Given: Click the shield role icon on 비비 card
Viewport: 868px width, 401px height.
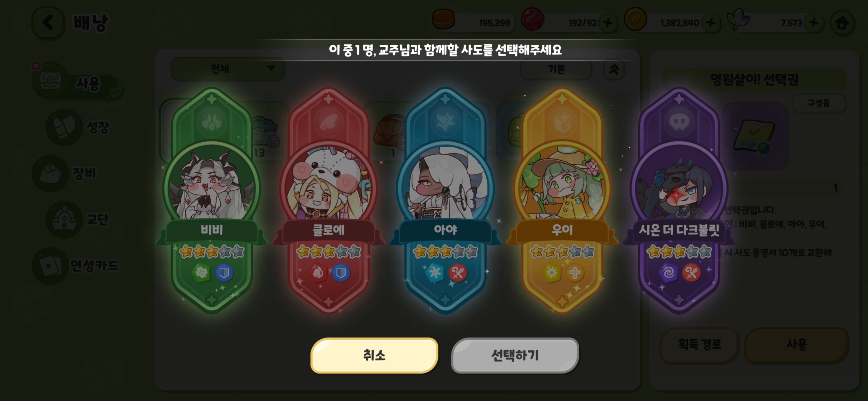Looking at the screenshot, I should (224, 273).
